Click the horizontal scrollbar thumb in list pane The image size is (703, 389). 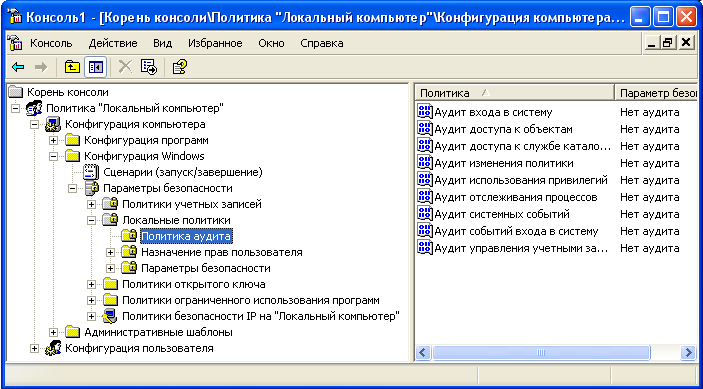coord(541,352)
